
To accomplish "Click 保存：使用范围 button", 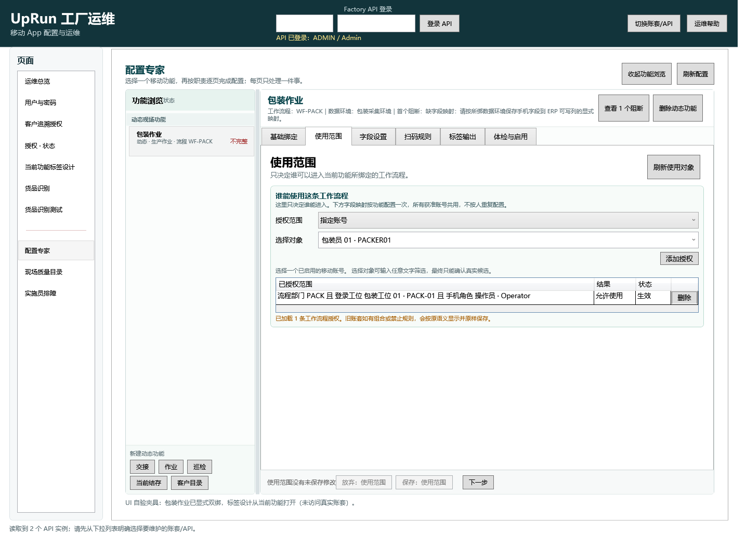I will [x=424, y=483].
